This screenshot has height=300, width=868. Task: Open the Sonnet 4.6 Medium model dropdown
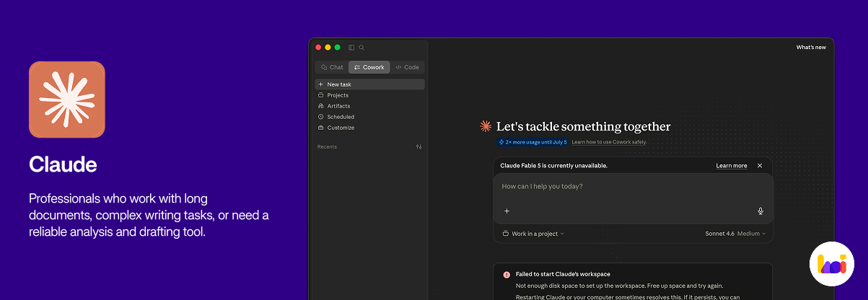(735, 234)
